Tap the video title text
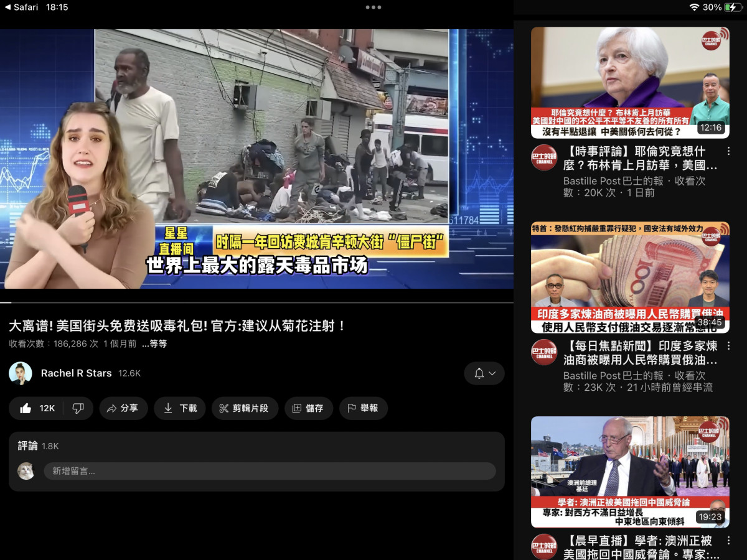This screenshot has height=560, width=747. click(177, 325)
